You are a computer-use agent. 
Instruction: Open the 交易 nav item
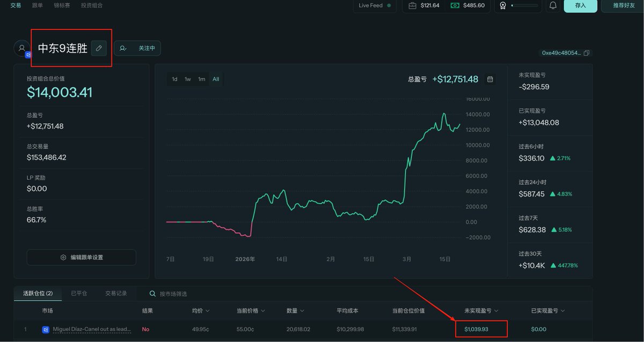[x=16, y=5]
